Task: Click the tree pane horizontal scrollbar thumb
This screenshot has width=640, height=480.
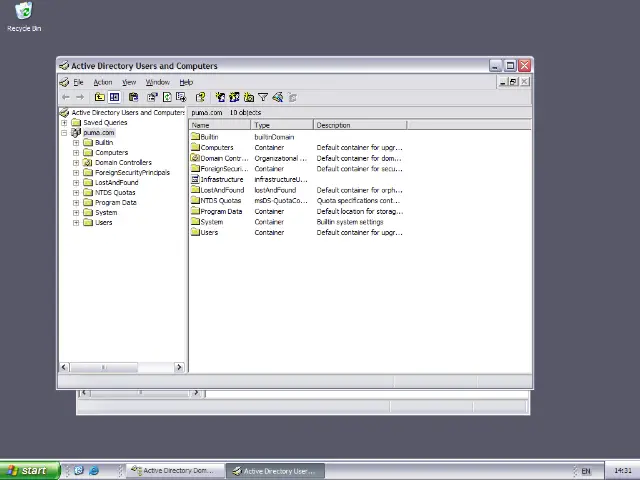Action: coord(104,367)
